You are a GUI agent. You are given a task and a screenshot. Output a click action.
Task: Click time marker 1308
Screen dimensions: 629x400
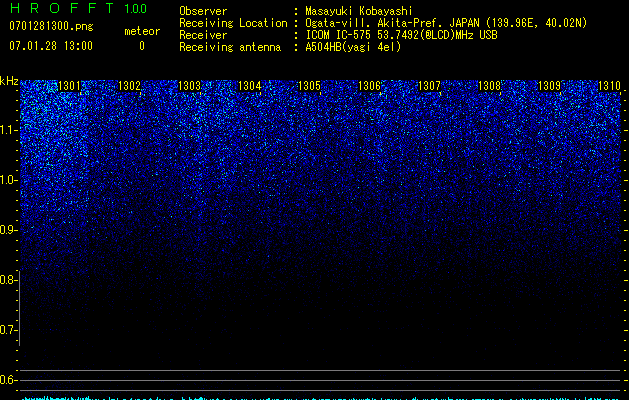click(490, 86)
